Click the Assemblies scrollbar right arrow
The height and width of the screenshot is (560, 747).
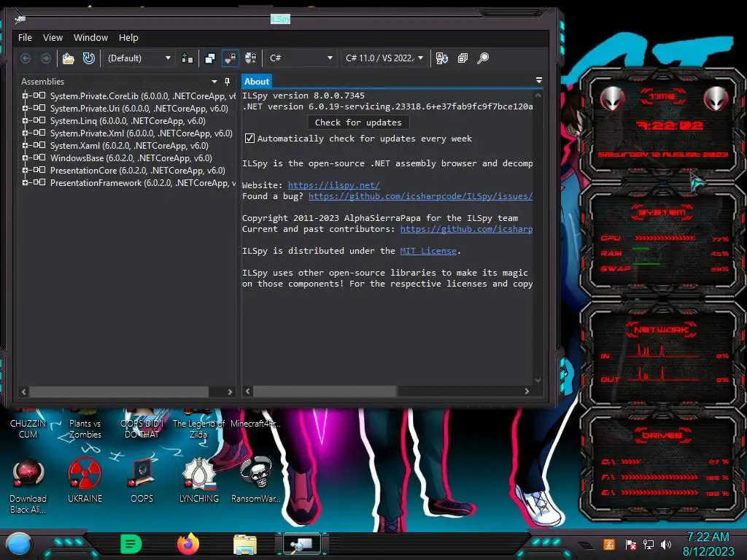point(230,392)
